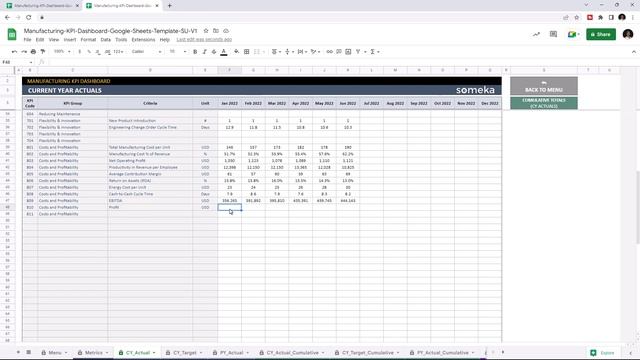Viewport: 640px width, 360px height.
Task: Open fill color picker
Action: click(x=236, y=52)
